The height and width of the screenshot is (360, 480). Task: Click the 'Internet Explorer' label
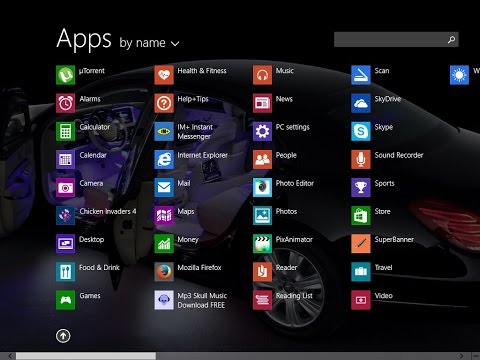pos(202,155)
